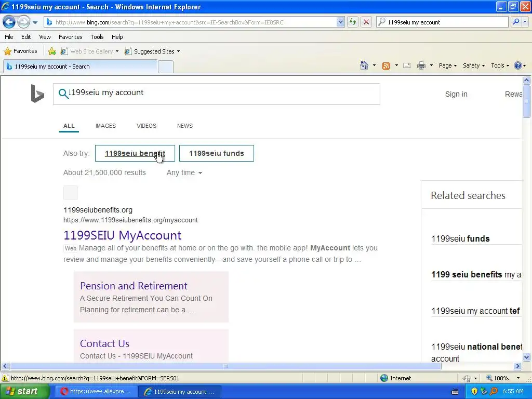Click the magnifier search button in IE toolbar

point(516,22)
